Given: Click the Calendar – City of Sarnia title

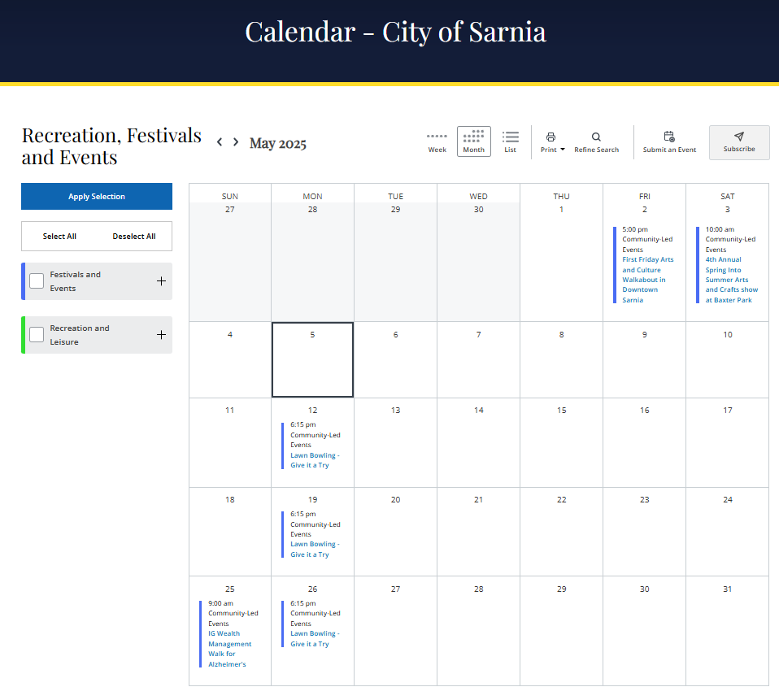Looking at the screenshot, I should coord(395,32).
